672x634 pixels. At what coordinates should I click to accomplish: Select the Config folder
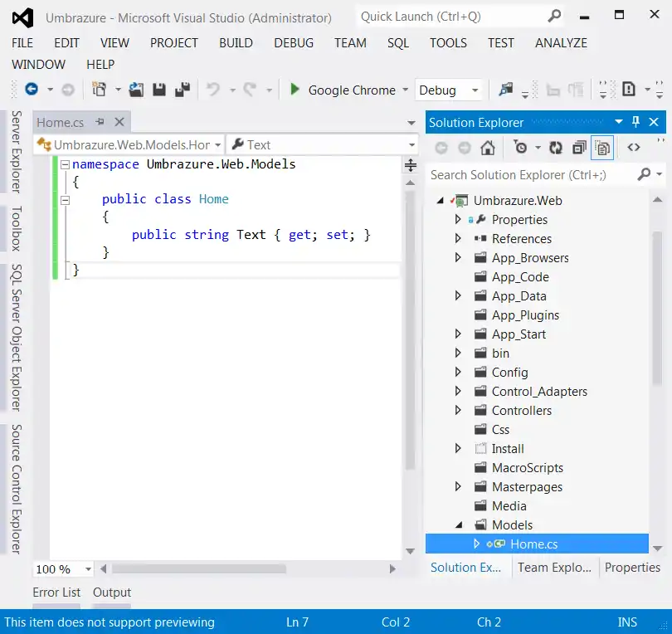pos(509,373)
